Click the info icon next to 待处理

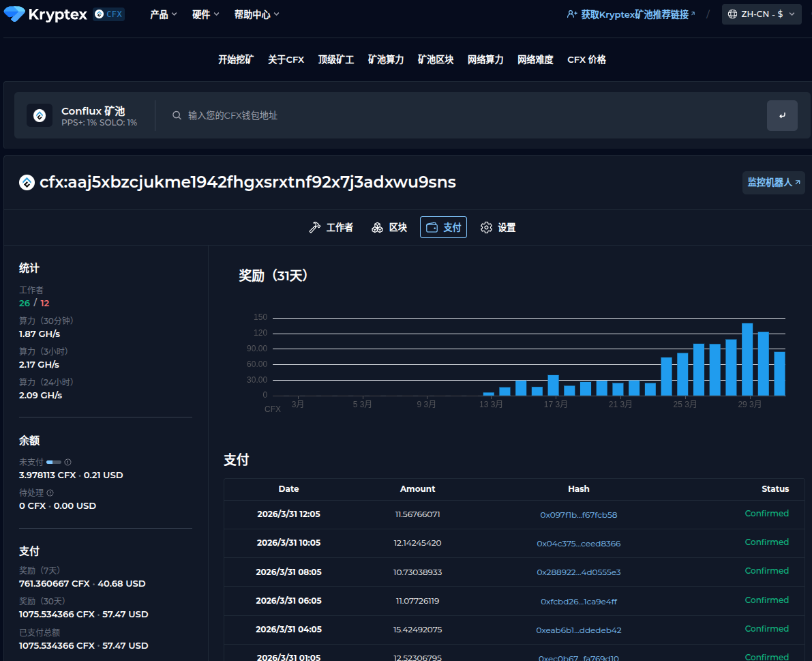point(50,493)
